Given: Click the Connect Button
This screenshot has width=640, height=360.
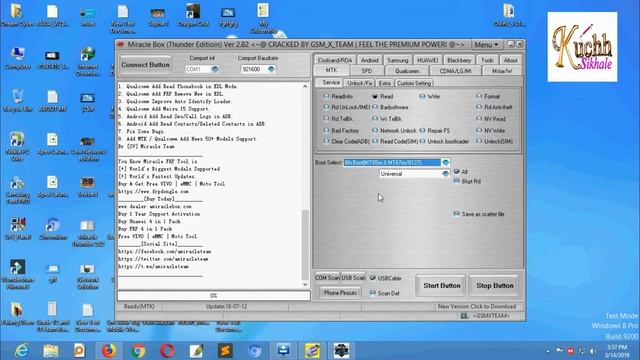Looking at the screenshot, I should 145,64.
